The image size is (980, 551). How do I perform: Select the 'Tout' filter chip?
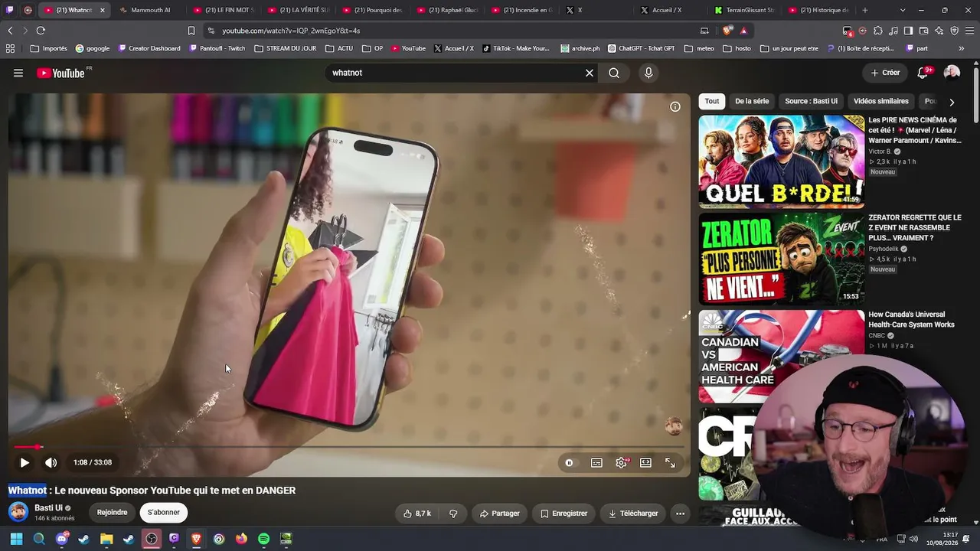712,101
